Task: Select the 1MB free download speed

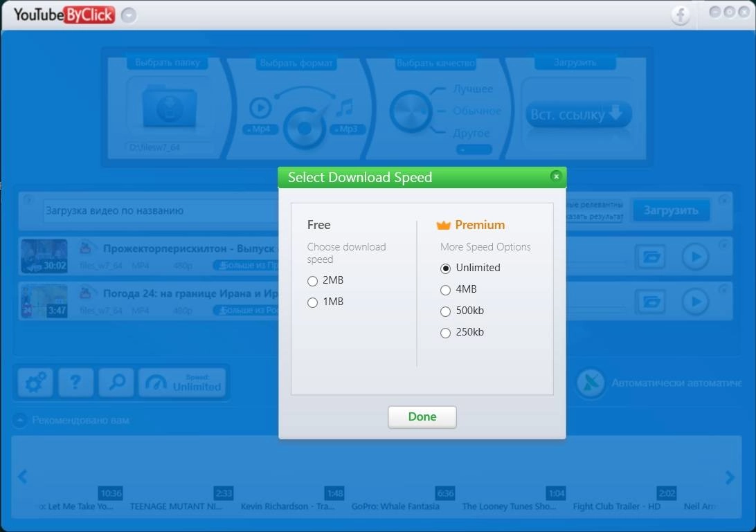Action: coord(312,302)
